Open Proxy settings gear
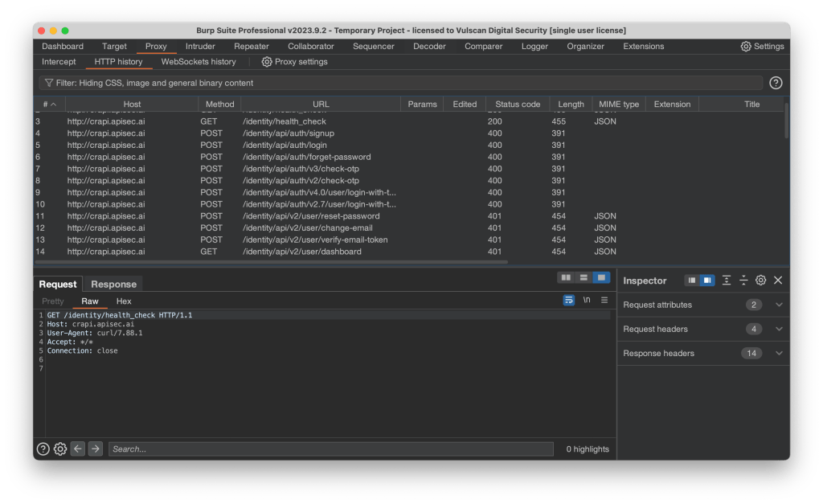Image resolution: width=823 pixels, height=504 pixels. 267,62
